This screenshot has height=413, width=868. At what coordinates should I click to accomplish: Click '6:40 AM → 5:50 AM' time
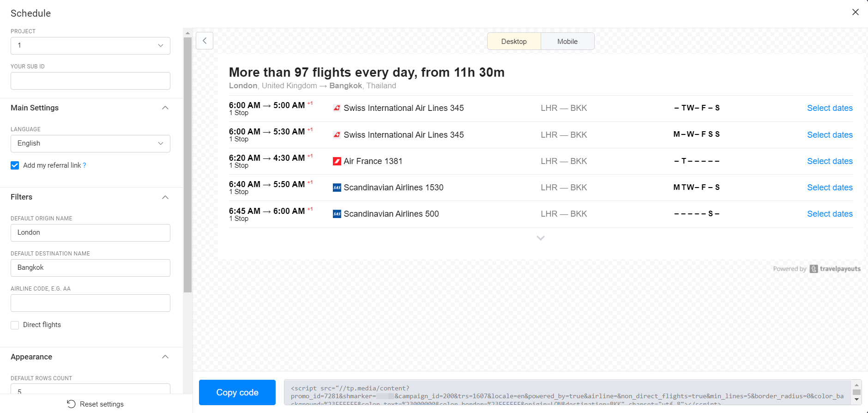(267, 184)
